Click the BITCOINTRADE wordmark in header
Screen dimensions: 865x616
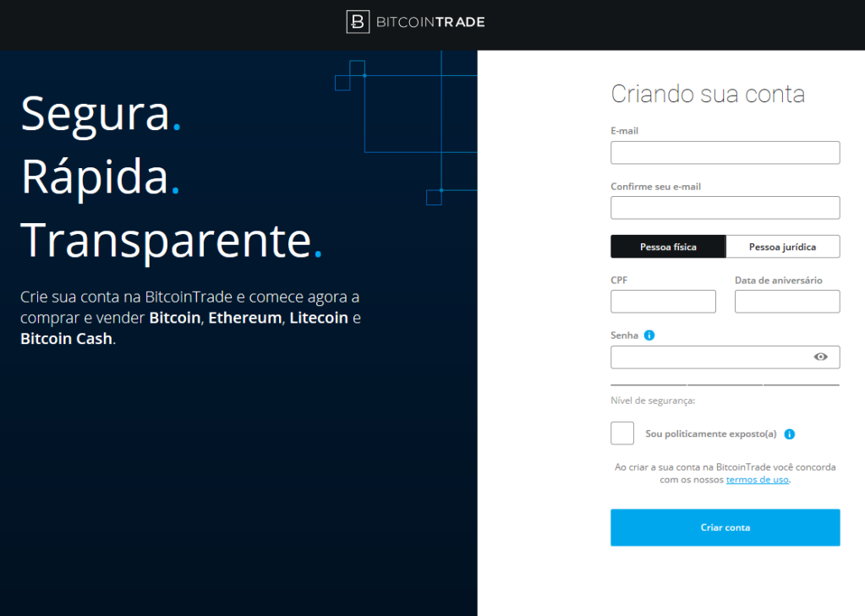tap(430, 22)
